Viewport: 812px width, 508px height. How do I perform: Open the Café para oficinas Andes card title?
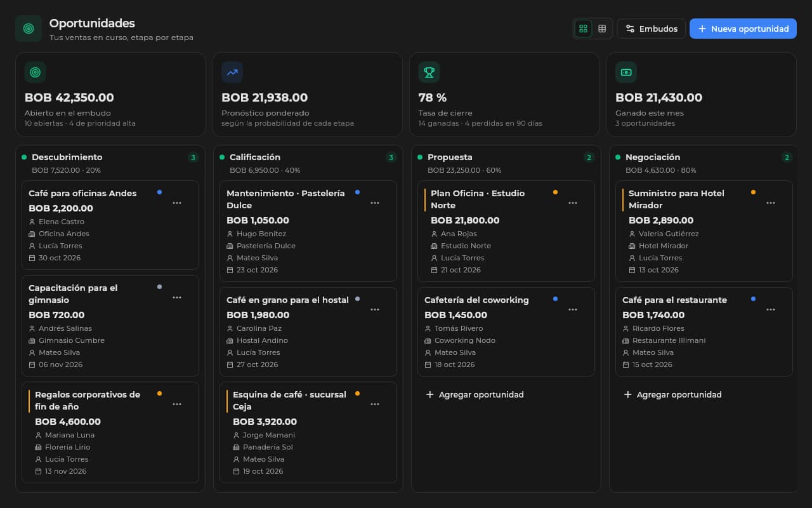click(x=82, y=193)
